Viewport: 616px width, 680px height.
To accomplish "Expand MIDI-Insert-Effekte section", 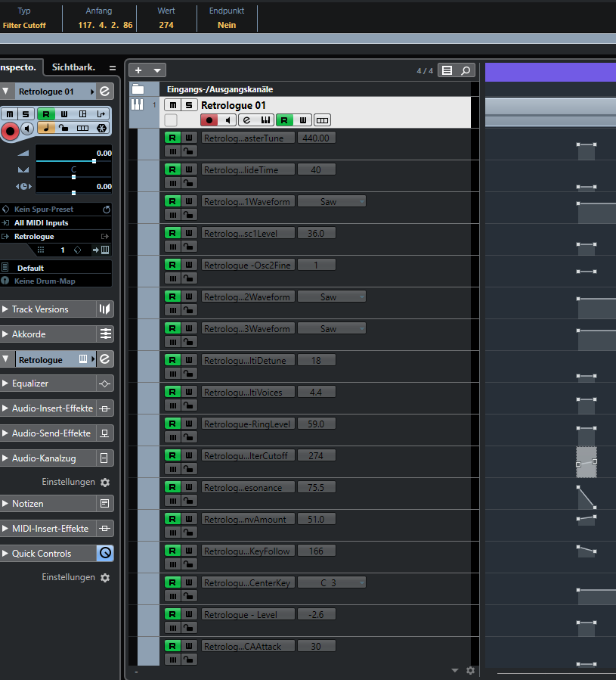I will (x=5, y=528).
